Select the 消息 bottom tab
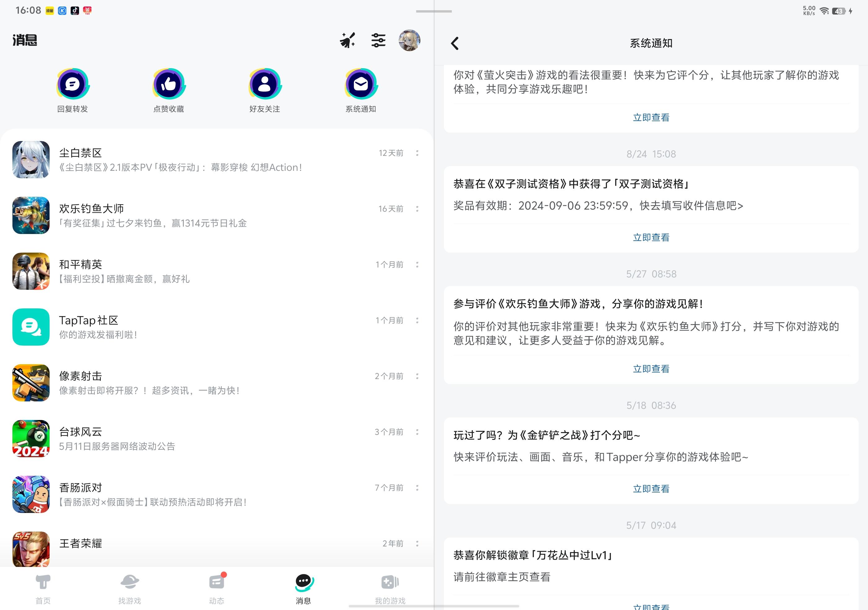 [303, 589]
